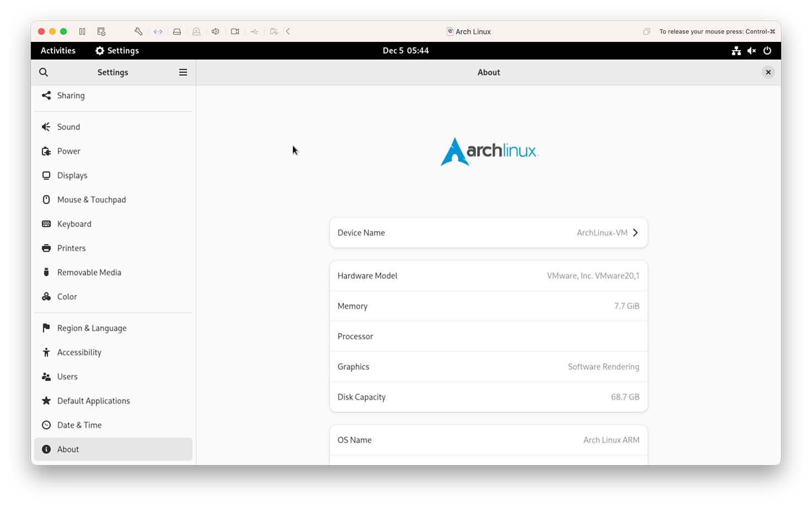Search settings with magnifier icon
The image size is (812, 506).
44,72
